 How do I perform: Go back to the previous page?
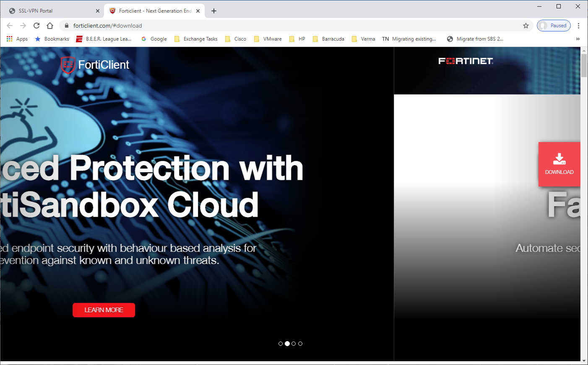click(10, 26)
